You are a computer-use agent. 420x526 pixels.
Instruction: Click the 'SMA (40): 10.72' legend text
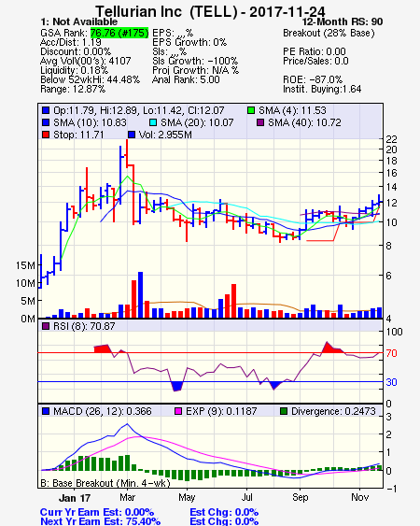point(304,122)
